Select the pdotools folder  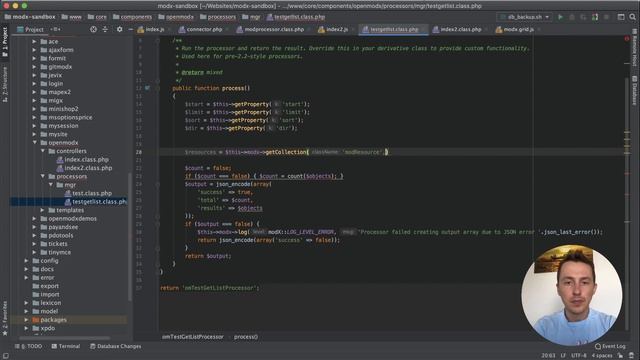(60, 236)
